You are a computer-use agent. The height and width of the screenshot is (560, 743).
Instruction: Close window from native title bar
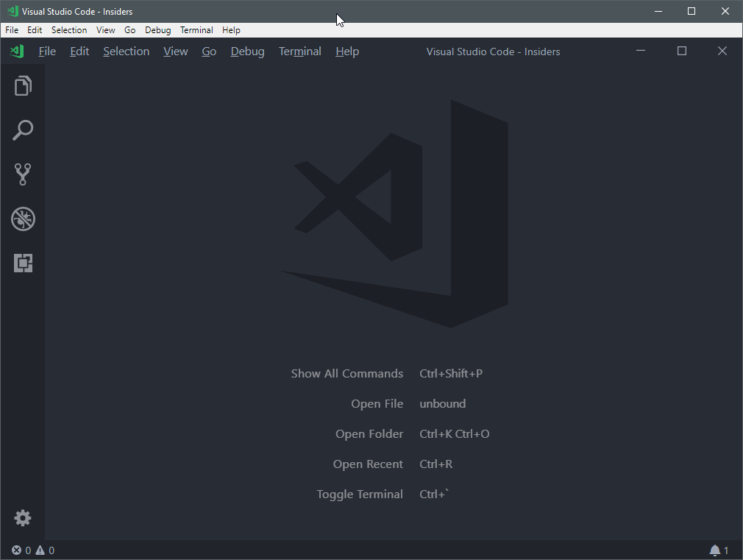(725, 11)
